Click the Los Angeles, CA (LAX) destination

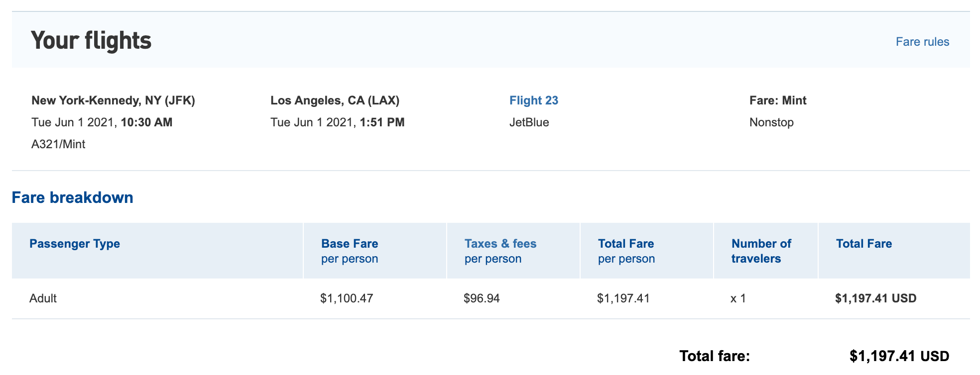coord(335,100)
